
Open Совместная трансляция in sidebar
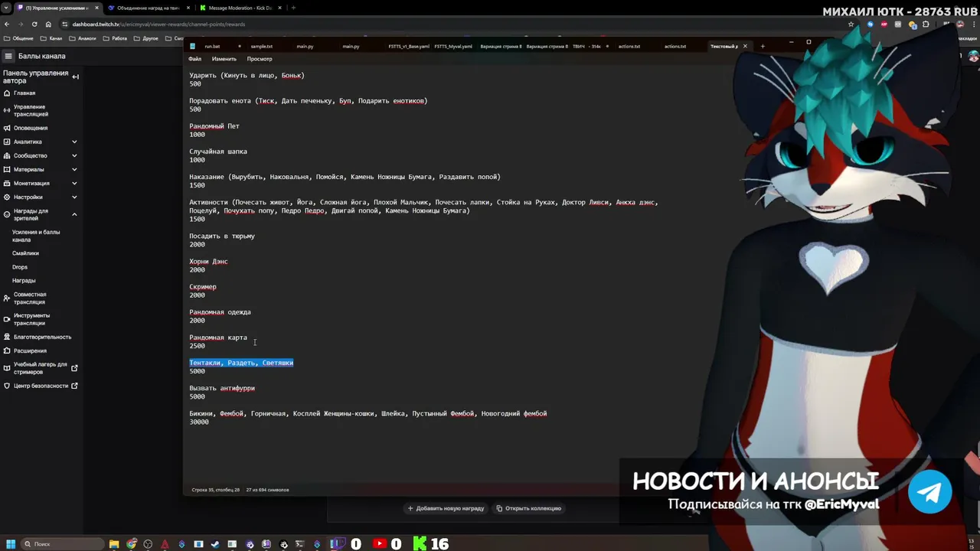30,298
